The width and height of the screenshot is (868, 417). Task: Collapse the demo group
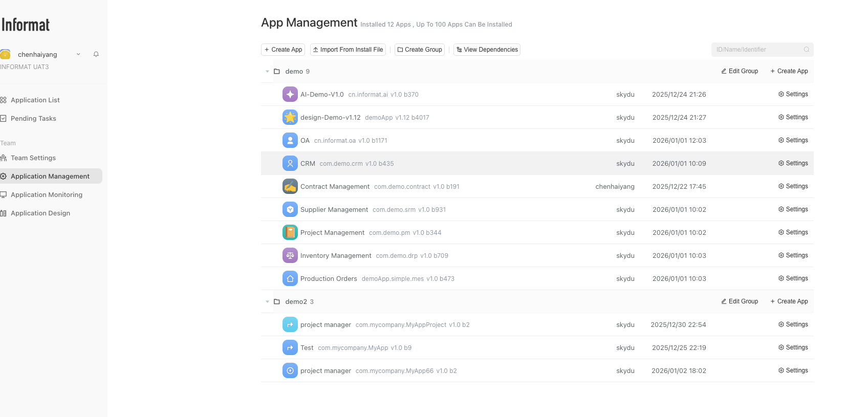click(x=267, y=72)
